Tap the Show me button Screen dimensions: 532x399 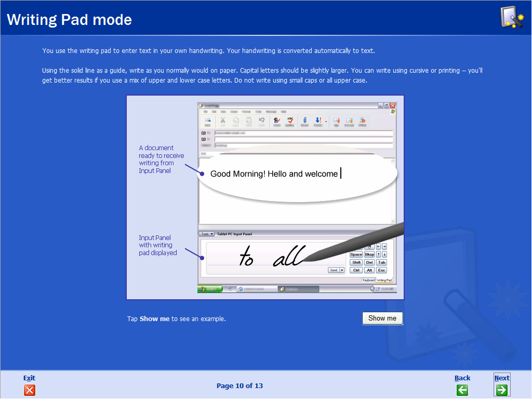point(382,318)
